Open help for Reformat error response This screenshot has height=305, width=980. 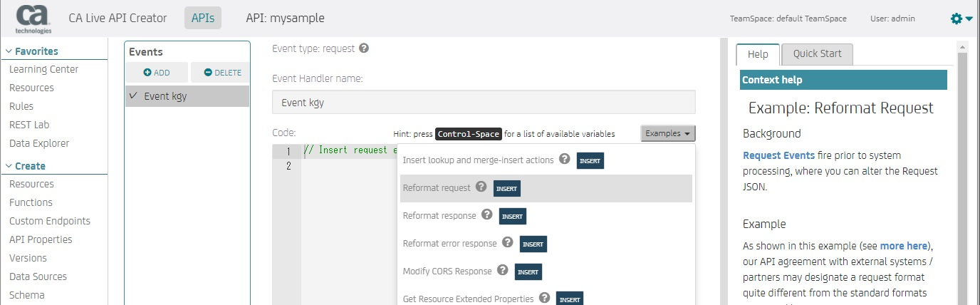pyautogui.click(x=508, y=242)
